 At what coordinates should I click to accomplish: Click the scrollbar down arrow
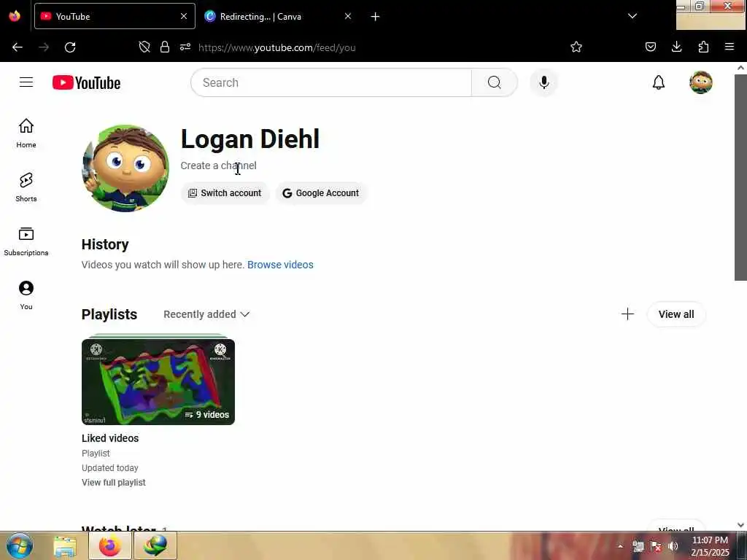pyautogui.click(x=740, y=525)
